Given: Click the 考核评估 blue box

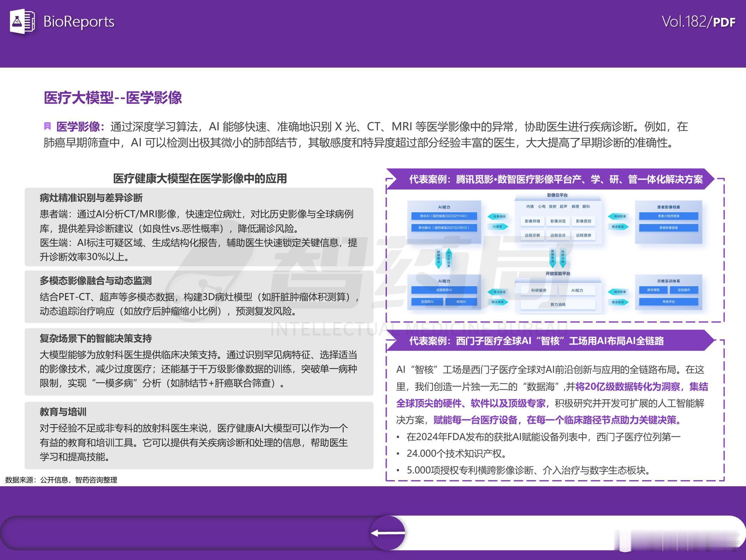Looking at the screenshot, I should (668, 302).
